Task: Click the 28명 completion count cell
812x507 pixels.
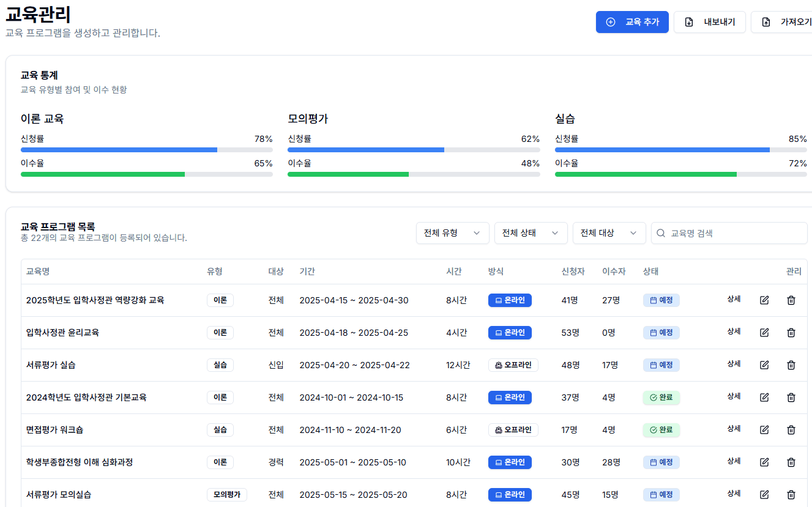Action: [x=612, y=462]
